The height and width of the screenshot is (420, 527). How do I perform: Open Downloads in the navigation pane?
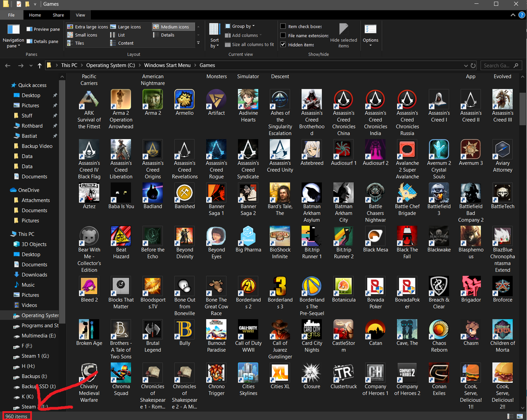pos(34,275)
